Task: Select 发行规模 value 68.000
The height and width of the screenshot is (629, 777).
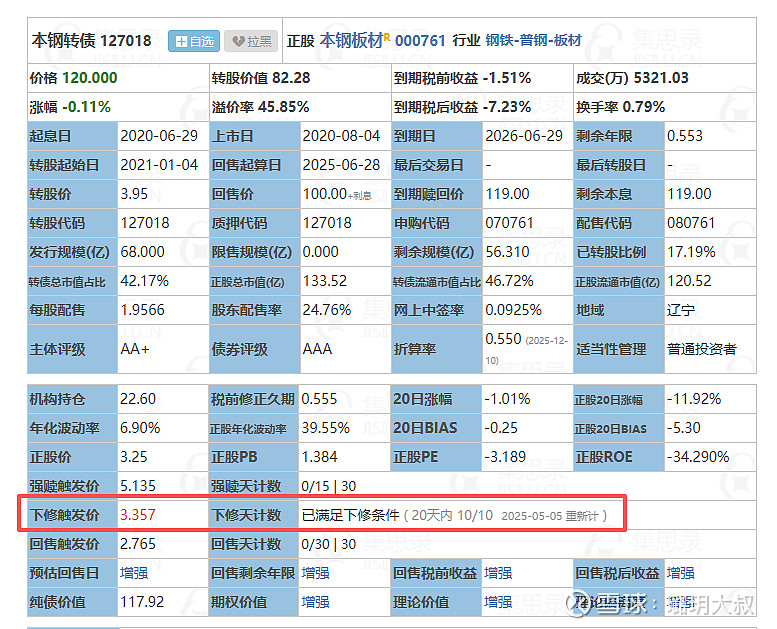Action: click(x=142, y=252)
